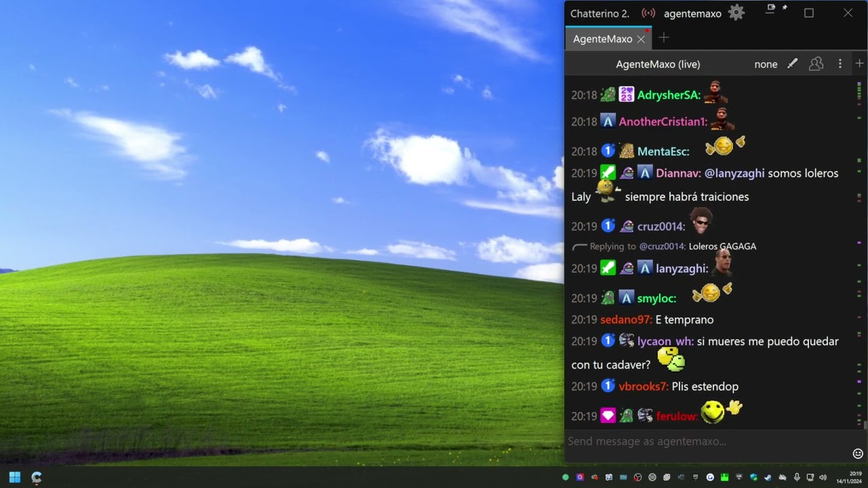The height and width of the screenshot is (488, 868).
Task: Click username Diannav
Action: [x=679, y=174]
